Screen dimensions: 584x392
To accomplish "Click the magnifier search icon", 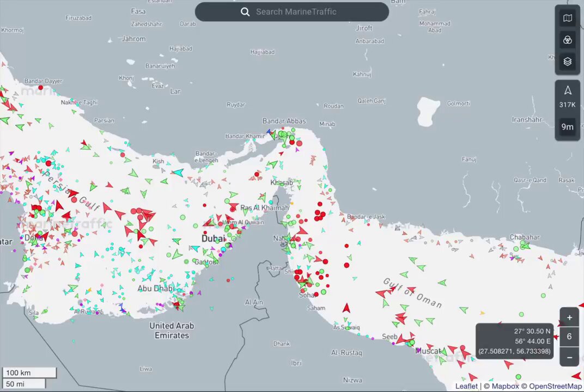I will pos(245,12).
